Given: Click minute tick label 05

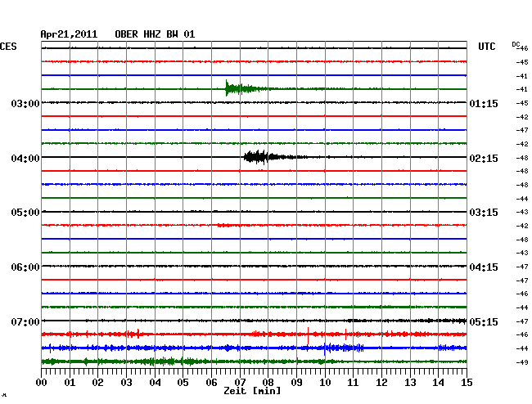Looking at the screenshot, I should point(183,383).
